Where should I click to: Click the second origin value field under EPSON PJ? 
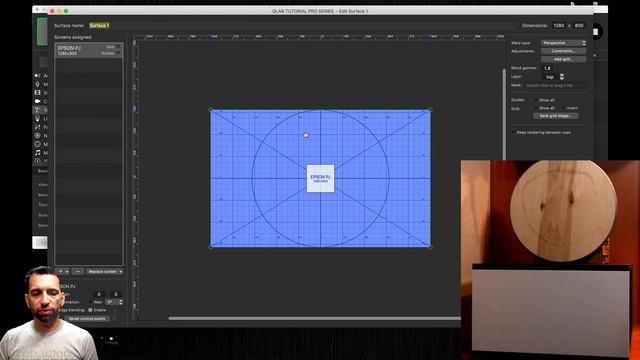coord(116,294)
